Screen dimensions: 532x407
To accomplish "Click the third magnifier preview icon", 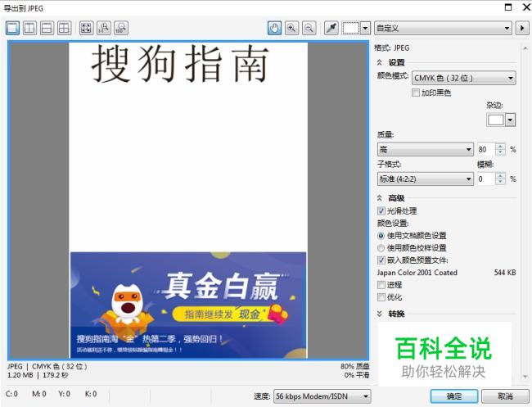I will [x=121, y=28].
